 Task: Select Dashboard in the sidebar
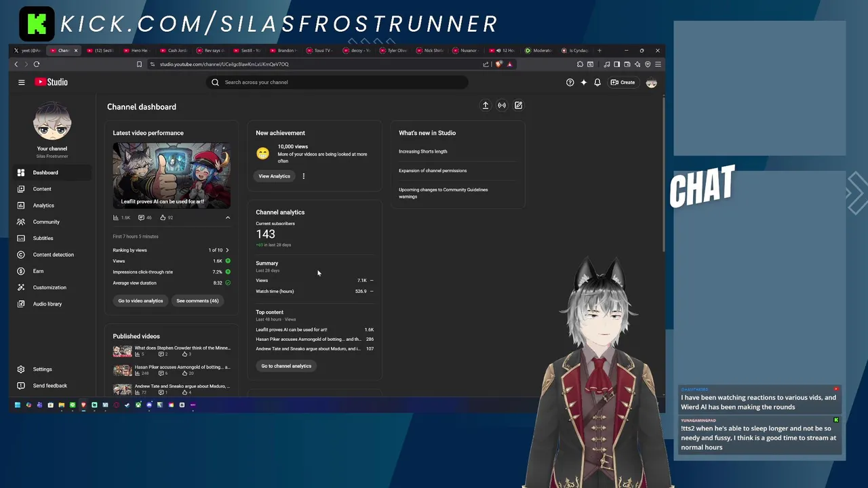(x=52, y=173)
